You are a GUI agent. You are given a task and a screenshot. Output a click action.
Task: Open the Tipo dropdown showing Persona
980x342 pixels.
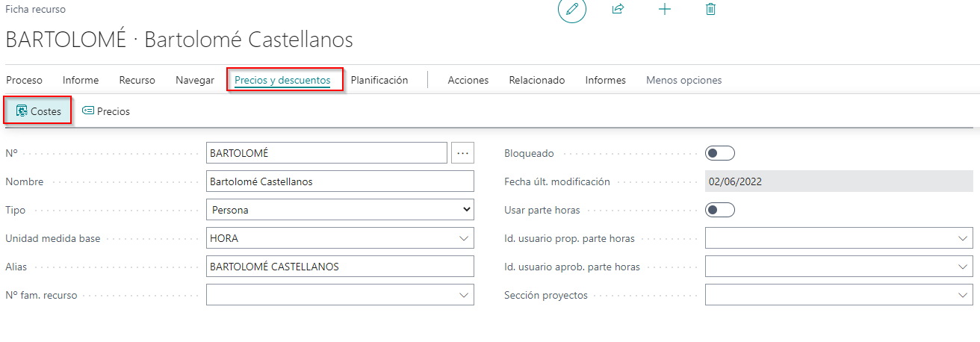click(340, 210)
